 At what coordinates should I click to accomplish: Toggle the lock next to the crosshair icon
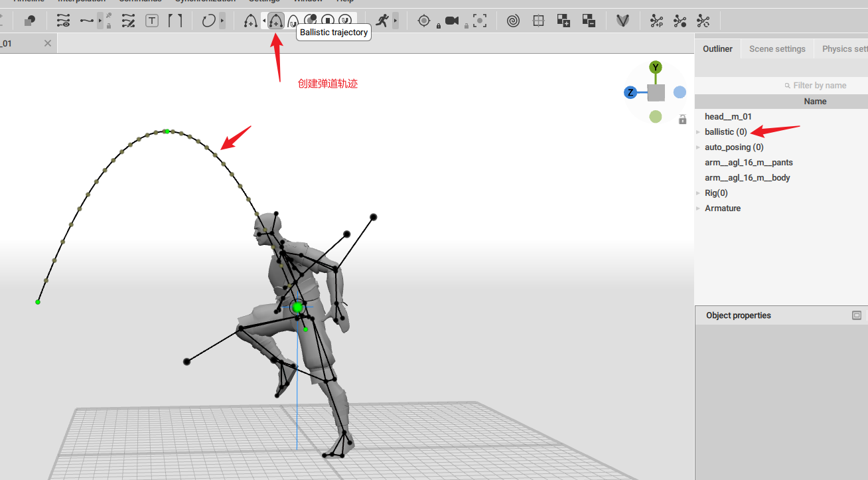(x=439, y=26)
